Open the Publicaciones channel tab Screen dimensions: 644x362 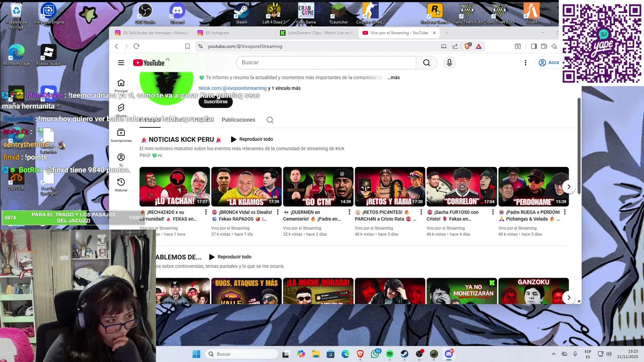tap(238, 120)
